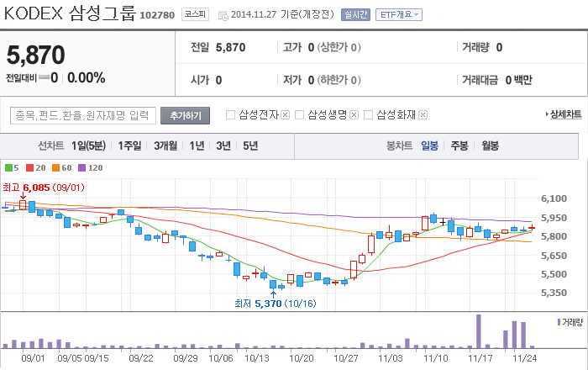Select the 1주일 line chart tab
Viewport: 588px width, 370px height.
(x=129, y=145)
